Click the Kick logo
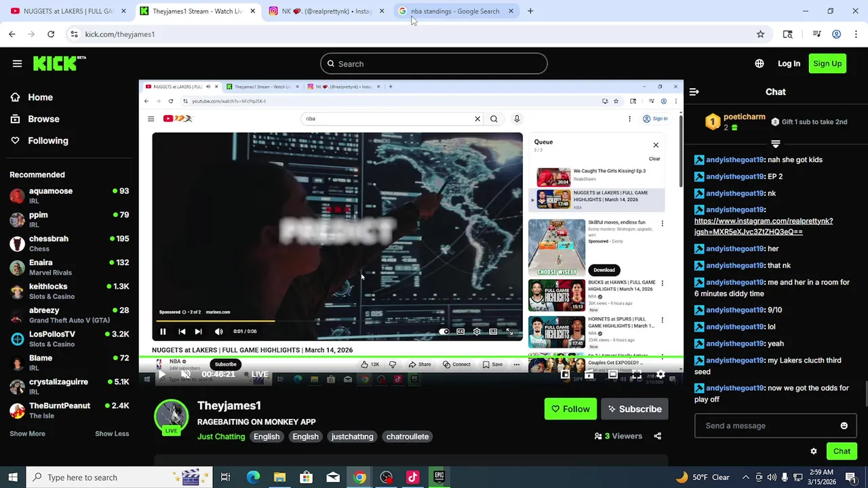This screenshot has height=488, width=868. (x=59, y=63)
